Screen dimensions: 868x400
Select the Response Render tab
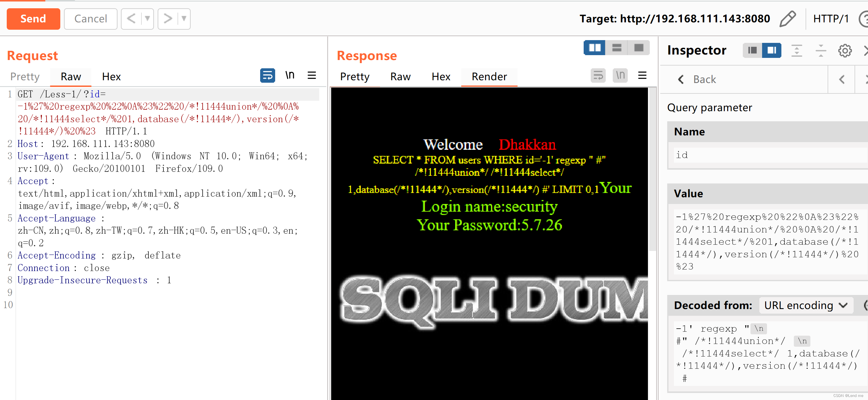tap(489, 77)
